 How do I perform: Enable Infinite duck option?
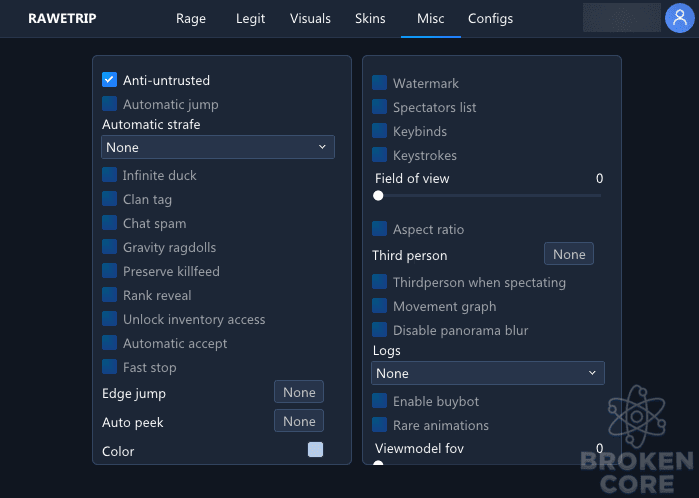109,175
